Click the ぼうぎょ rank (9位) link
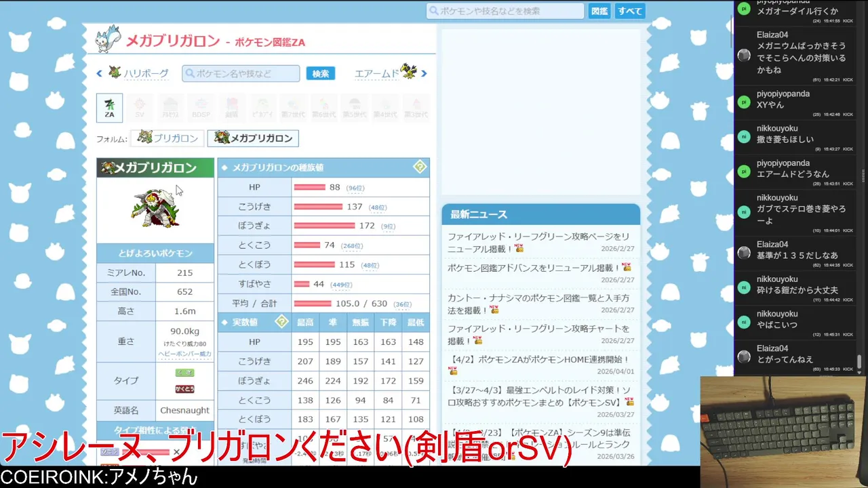Image resolution: width=868 pixels, height=488 pixels. pos(388,226)
